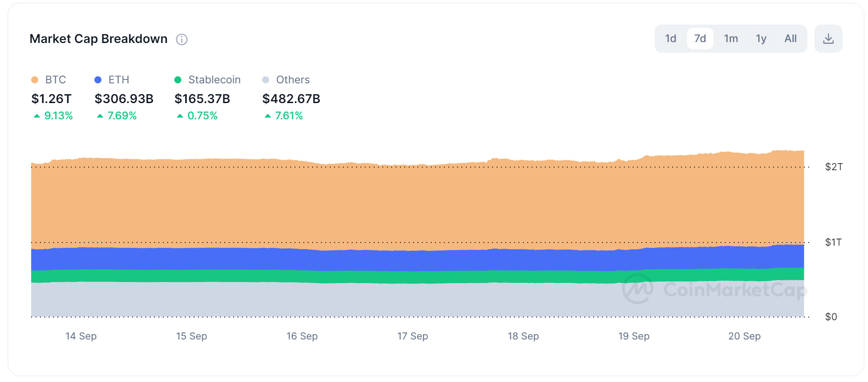Image resolution: width=868 pixels, height=382 pixels.
Task: Click the $1.26T BTC value
Action: click(x=51, y=99)
